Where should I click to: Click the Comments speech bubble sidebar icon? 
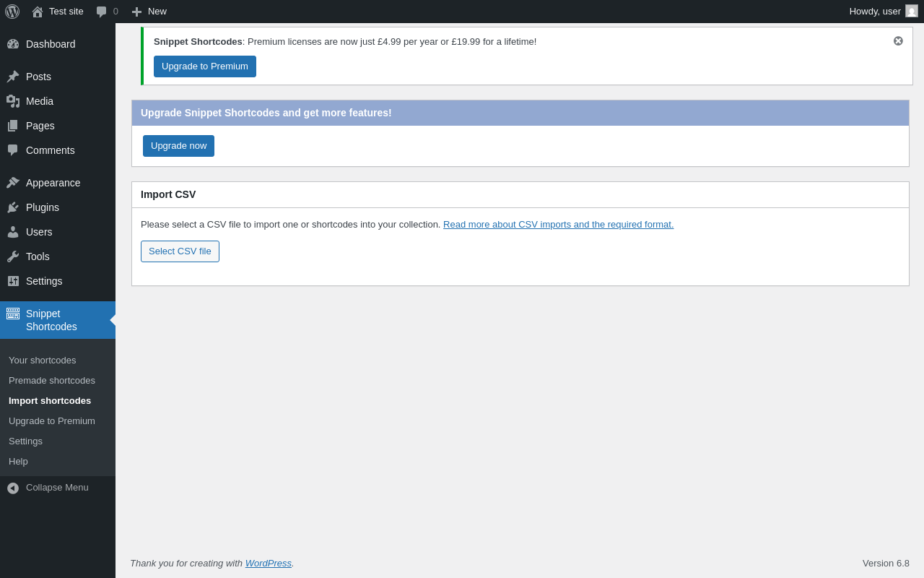pos(13,150)
